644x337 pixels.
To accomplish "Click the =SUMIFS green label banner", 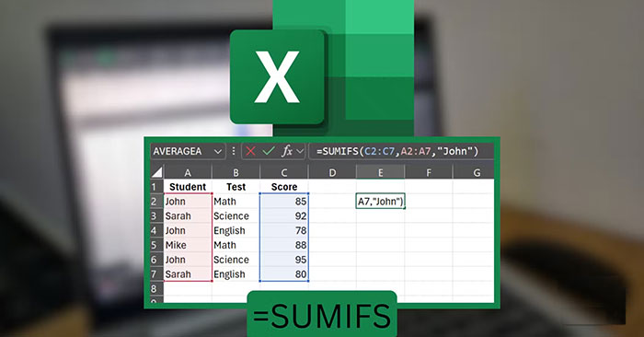I will pyautogui.click(x=322, y=314).
